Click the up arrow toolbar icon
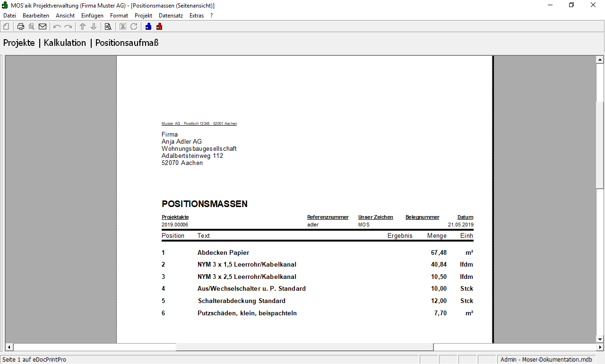 [83, 26]
